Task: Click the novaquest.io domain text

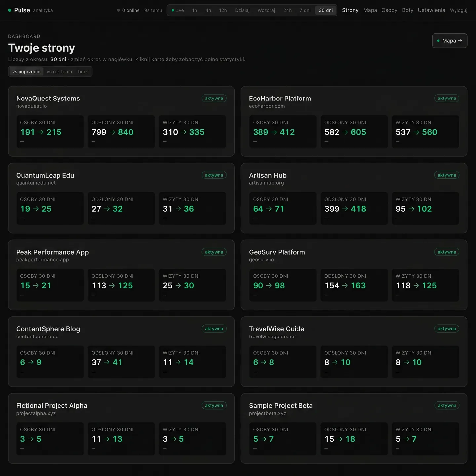Action: tap(31, 106)
